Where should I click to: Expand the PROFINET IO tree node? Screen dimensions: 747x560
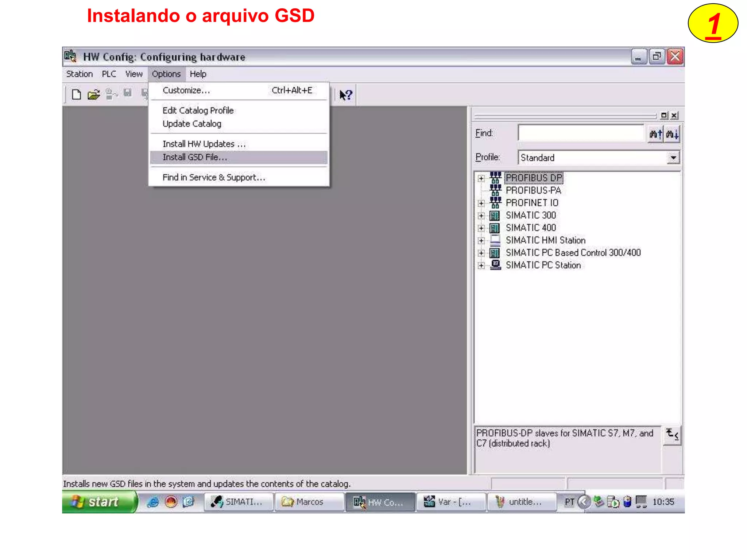[x=481, y=203]
